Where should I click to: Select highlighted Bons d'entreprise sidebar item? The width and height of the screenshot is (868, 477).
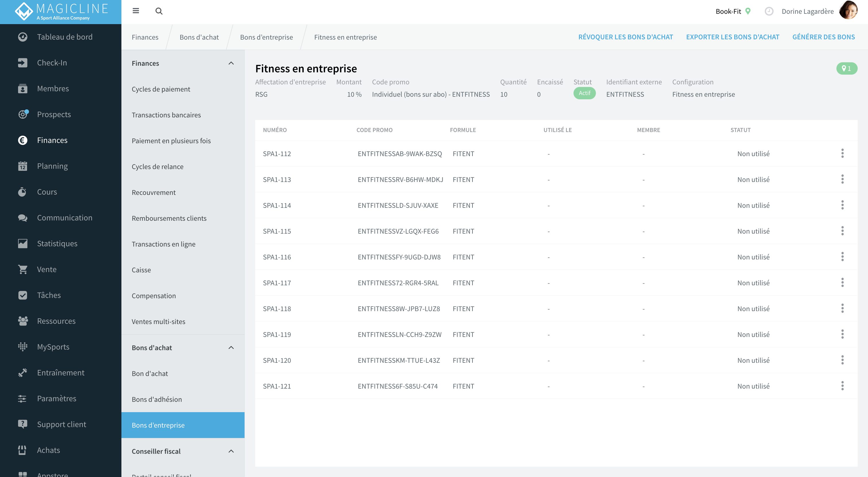(183, 425)
